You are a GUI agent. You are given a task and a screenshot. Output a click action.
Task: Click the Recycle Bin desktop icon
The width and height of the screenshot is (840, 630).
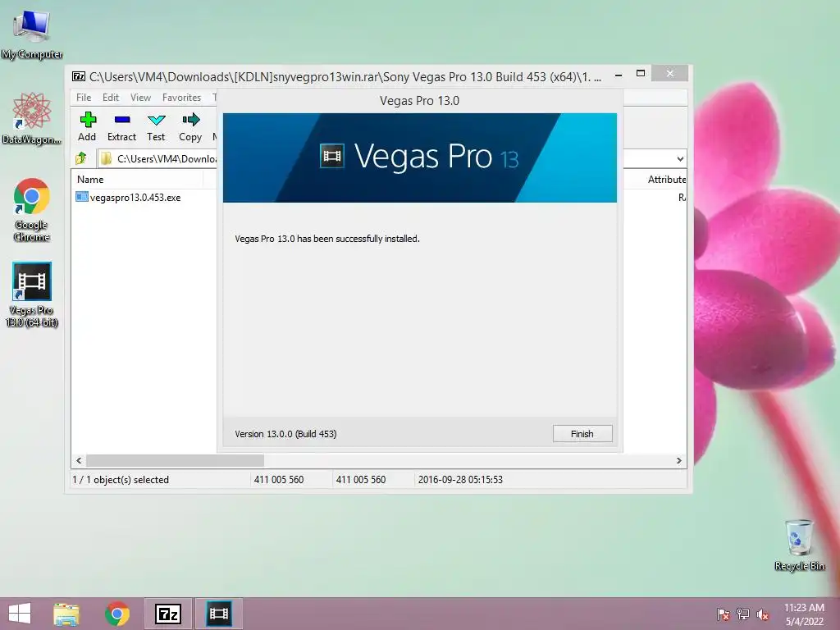click(799, 545)
